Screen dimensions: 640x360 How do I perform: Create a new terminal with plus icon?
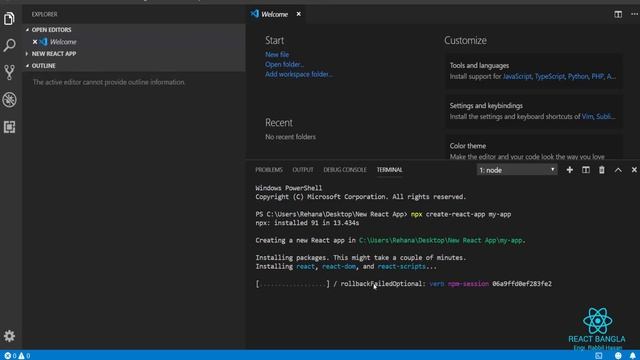pos(569,170)
